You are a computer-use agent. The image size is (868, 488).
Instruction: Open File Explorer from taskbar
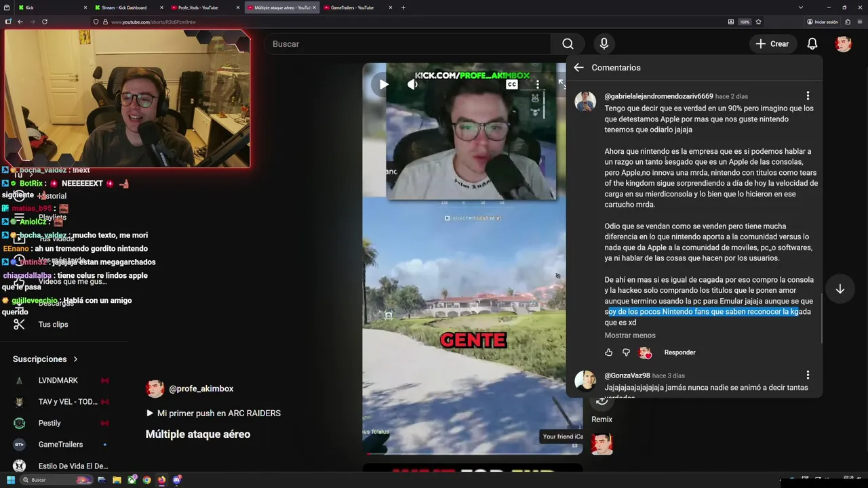[x=117, y=480]
